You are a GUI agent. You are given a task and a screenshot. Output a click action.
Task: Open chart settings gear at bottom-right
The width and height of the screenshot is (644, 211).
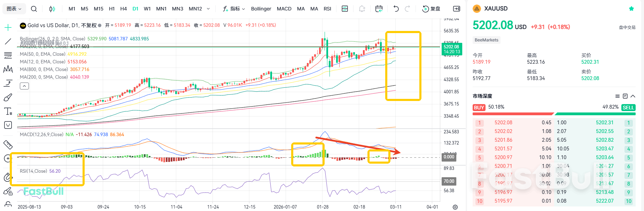click(455, 207)
